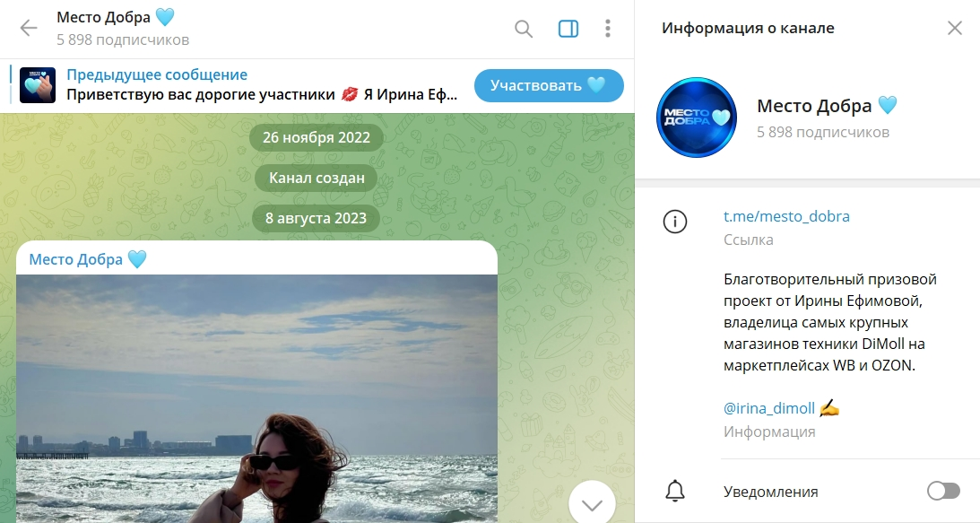The width and height of the screenshot is (980, 523).
Task: Click the Предыдущее сообщение pinned bar
Action: pos(157,75)
